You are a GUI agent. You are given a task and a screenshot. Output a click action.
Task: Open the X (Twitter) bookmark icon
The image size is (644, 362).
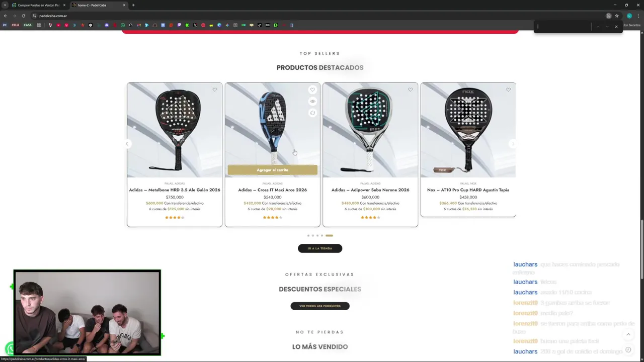coord(195,25)
